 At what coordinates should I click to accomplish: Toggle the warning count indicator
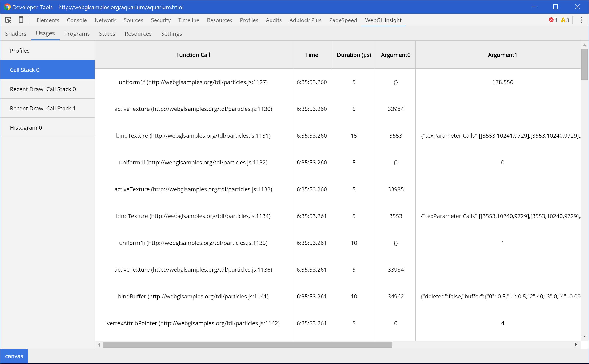[x=565, y=20]
